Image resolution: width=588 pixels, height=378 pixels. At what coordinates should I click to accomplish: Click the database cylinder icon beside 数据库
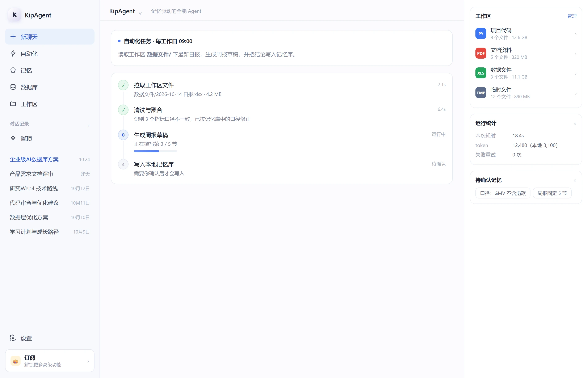[x=13, y=87]
